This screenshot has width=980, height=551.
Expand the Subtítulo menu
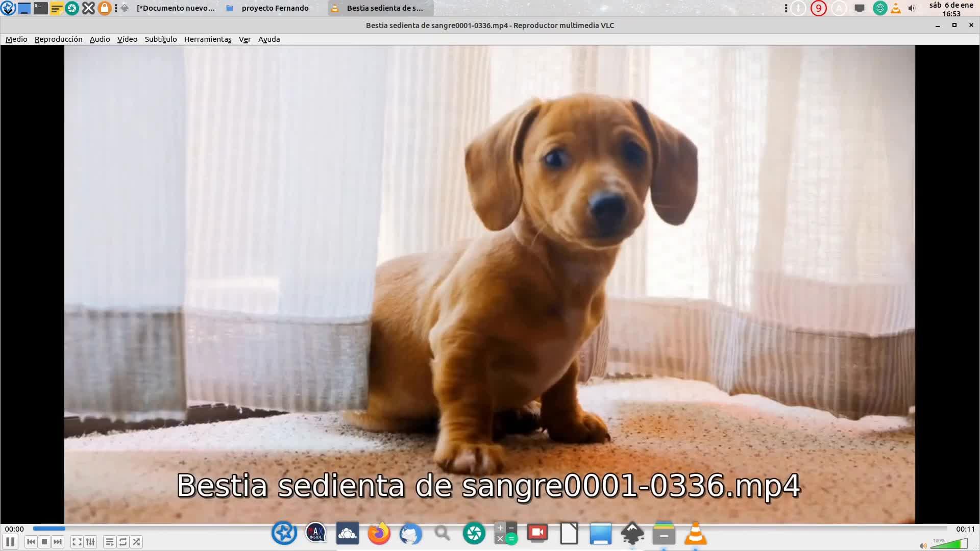coord(160,39)
